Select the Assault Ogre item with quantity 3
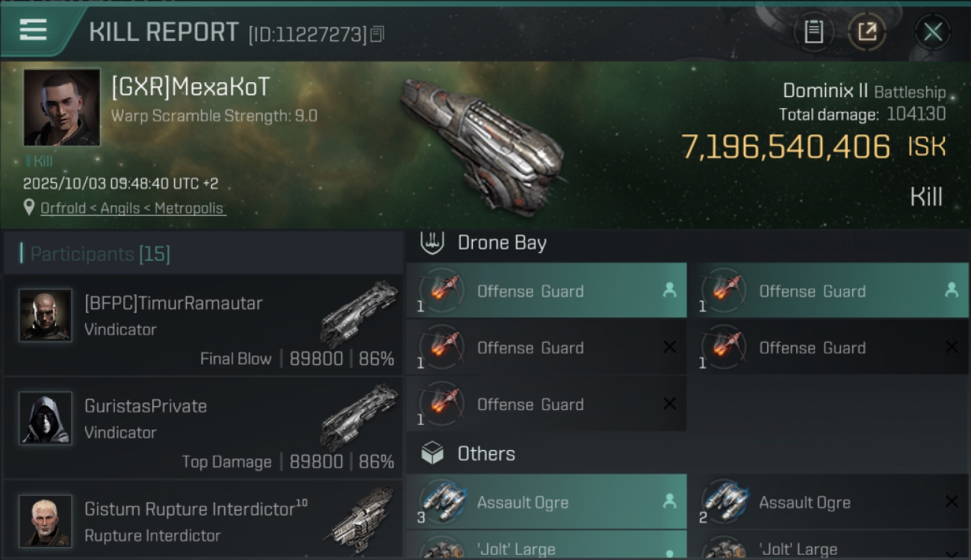The image size is (971, 560). point(546,503)
